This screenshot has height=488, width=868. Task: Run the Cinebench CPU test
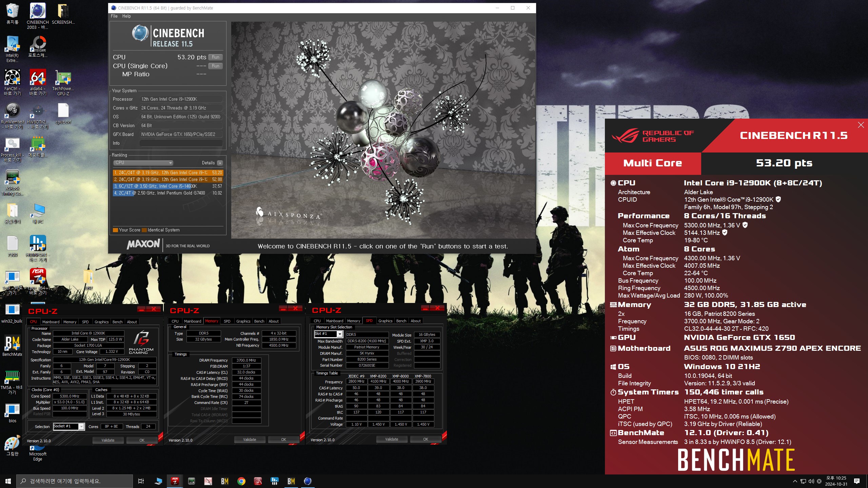click(x=216, y=57)
